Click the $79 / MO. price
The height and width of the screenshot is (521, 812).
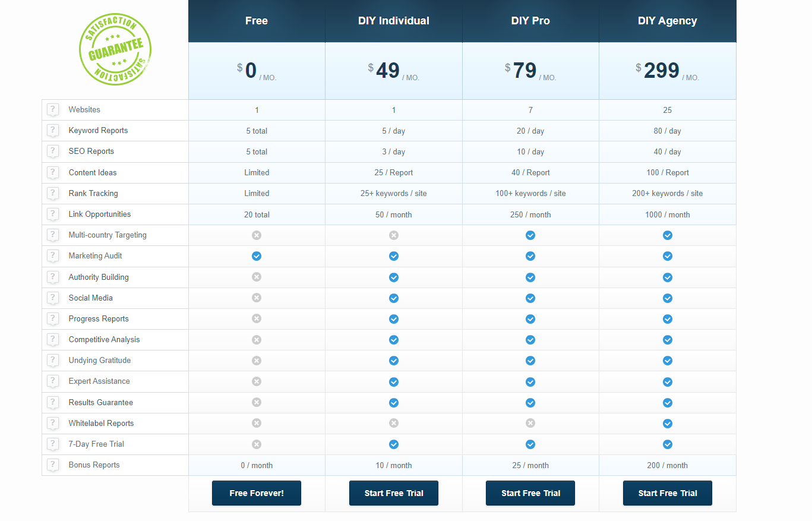530,71
